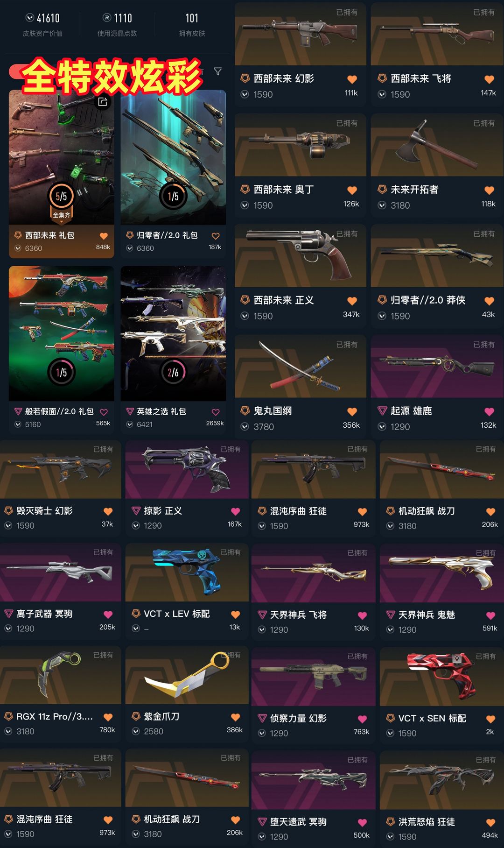This screenshot has width=504, height=848.
Task: Toggle favorite heart on 起源 雄鹿
Action: coord(489,411)
